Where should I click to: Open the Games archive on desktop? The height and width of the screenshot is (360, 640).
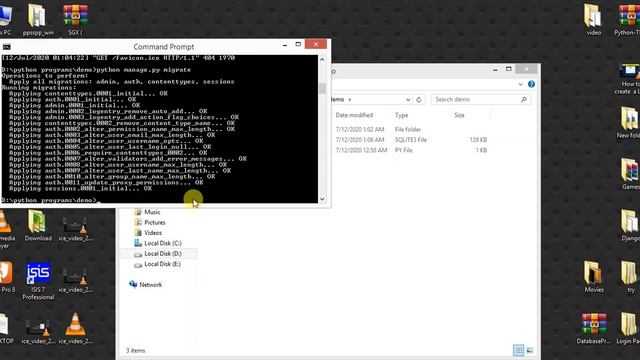pyautogui.click(x=630, y=174)
